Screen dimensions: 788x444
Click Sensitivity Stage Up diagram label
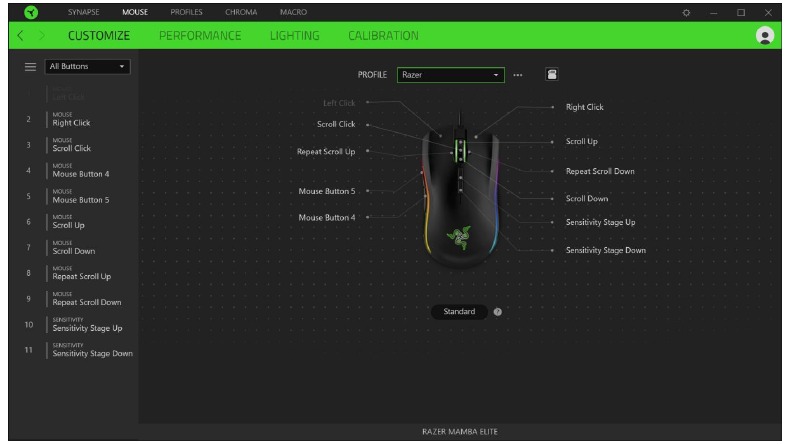pyautogui.click(x=601, y=222)
